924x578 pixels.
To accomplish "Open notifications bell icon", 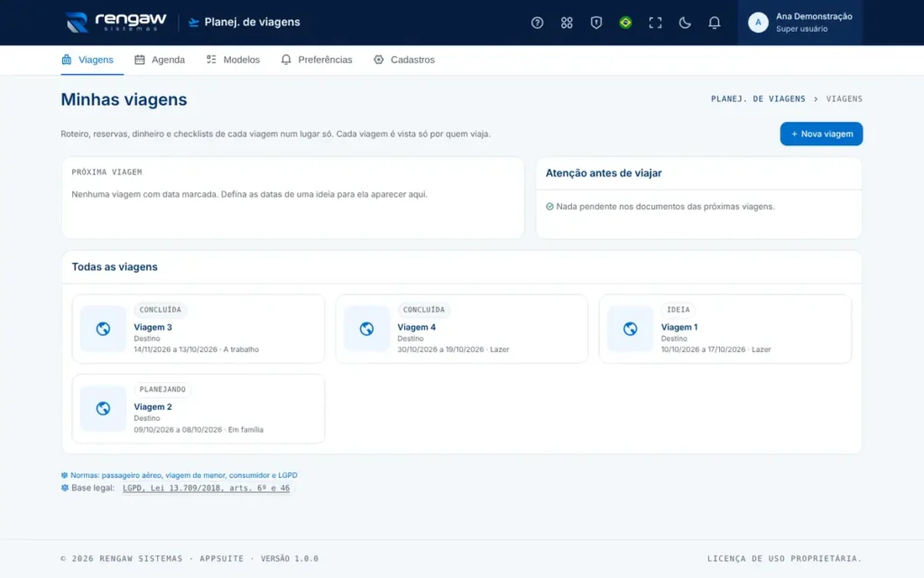I will click(x=714, y=23).
